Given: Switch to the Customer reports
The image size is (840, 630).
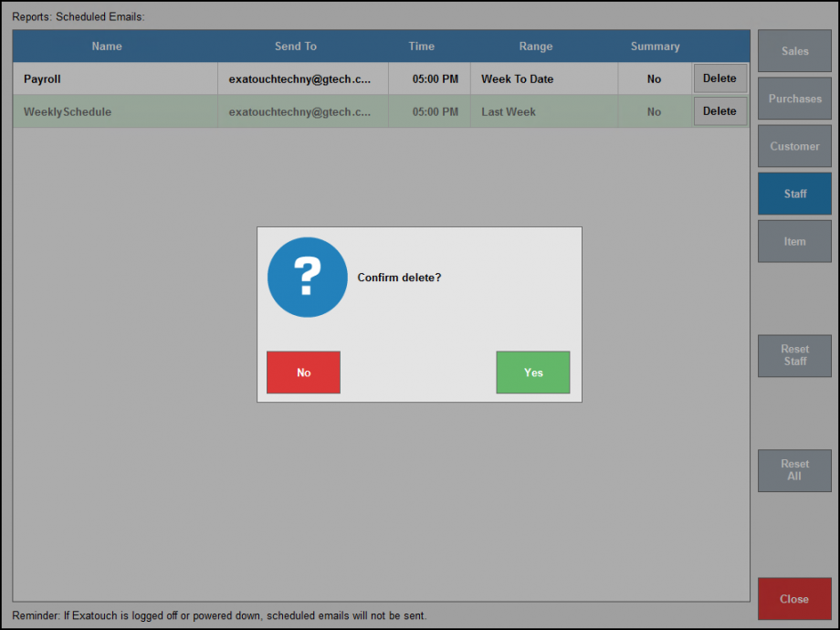Looking at the screenshot, I should (793, 146).
